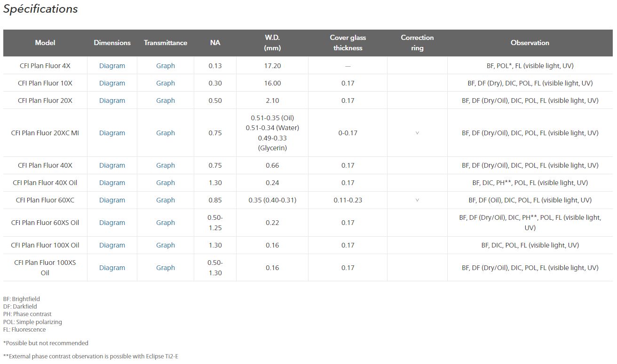Click Diagram for CFI Plan Fluor 100X Oil
The height and width of the screenshot is (364, 617).
[x=112, y=245]
